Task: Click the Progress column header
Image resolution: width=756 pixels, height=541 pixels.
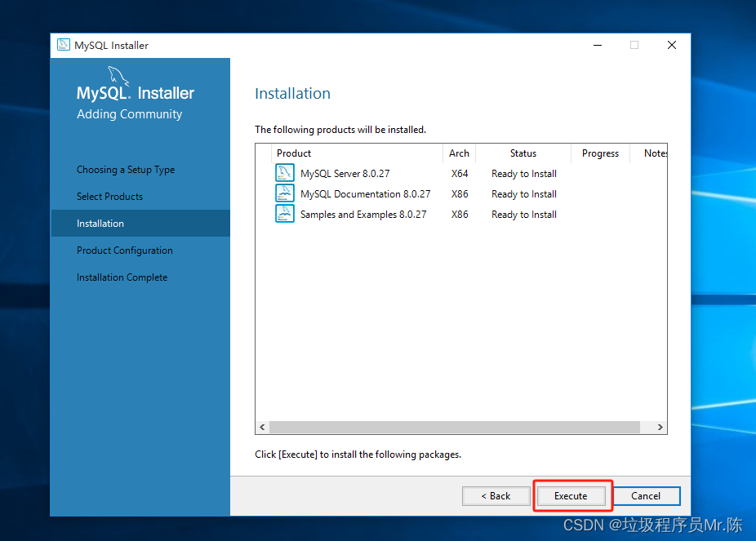Action: (x=600, y=153)
